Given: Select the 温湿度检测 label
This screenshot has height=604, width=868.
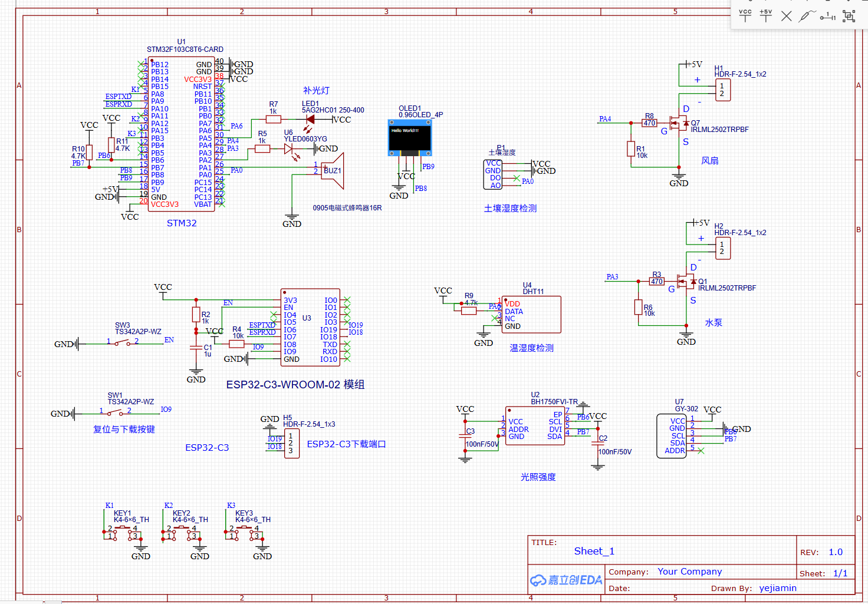Looking at the screenshot, I should point(531,348).
